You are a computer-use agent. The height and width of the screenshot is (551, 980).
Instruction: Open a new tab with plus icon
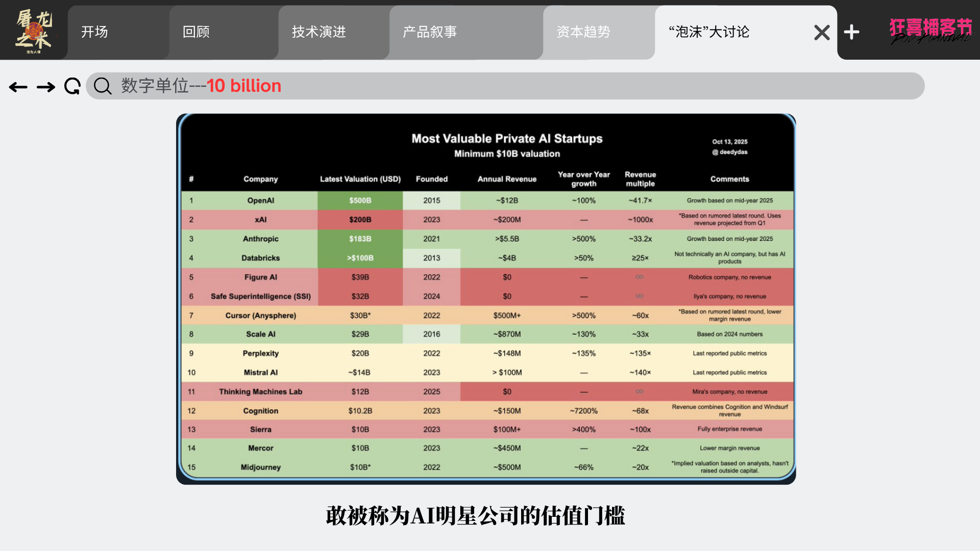click(x=851, y=32)
